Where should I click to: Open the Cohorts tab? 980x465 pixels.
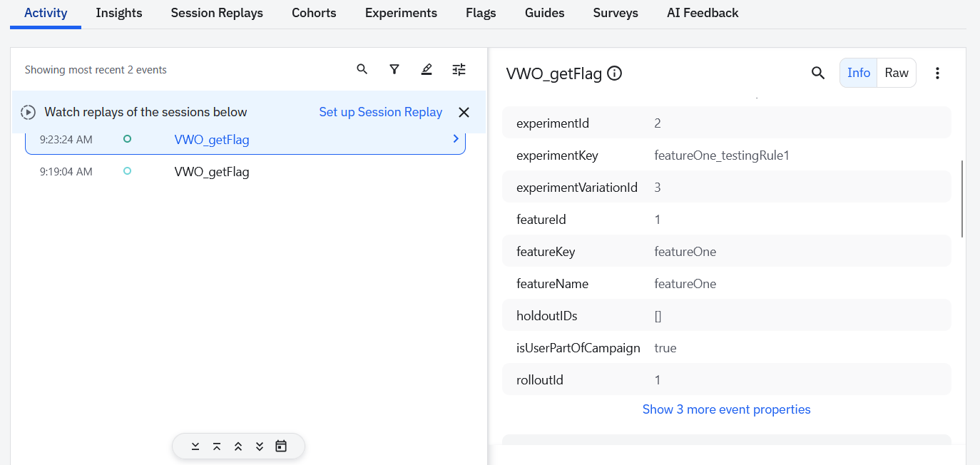314,13
